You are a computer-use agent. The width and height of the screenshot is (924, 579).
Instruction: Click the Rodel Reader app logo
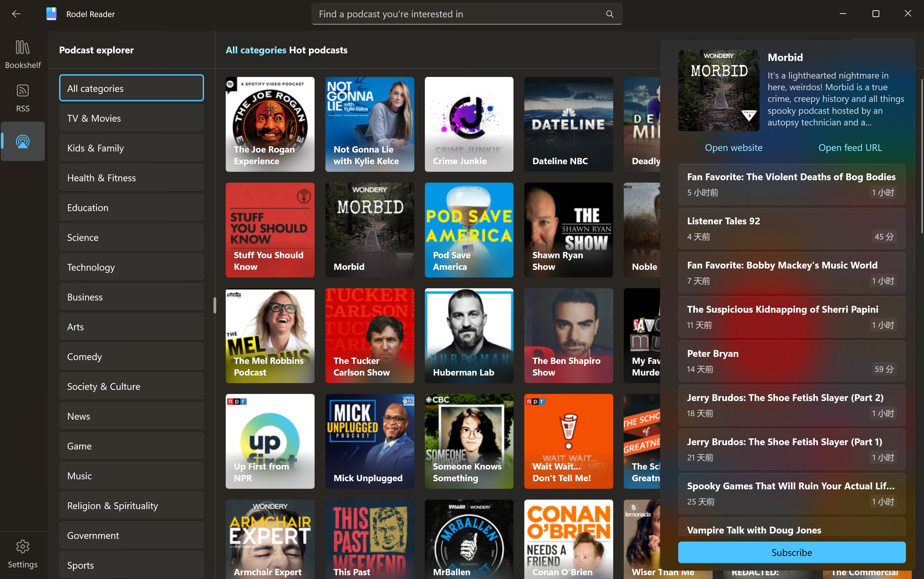point(51,14)
